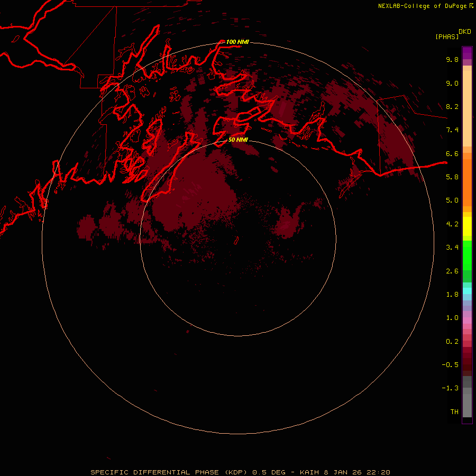Pick the dark maroon segment near -0.5
Viewport: 476px width, 476px height.
[x=467, y=364]
